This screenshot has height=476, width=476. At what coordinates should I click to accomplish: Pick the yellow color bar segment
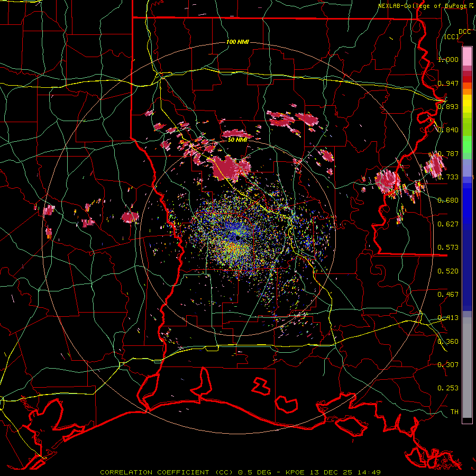pos(467,104)
